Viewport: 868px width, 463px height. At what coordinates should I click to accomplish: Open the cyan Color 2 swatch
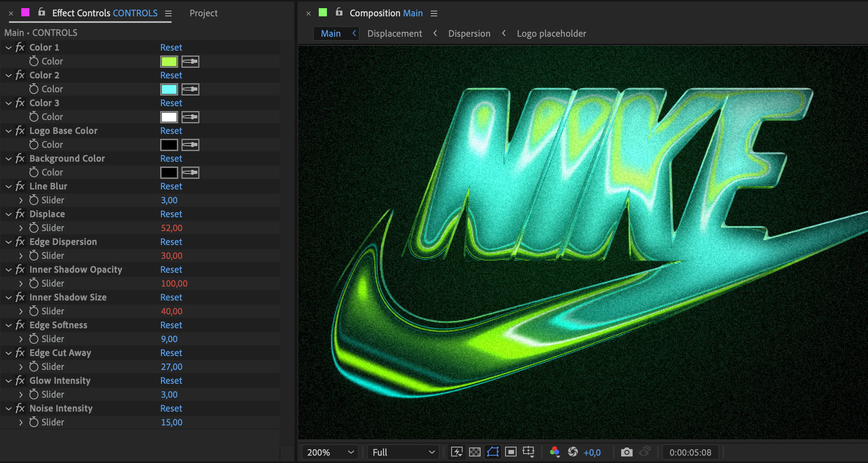tap(169, 89)
